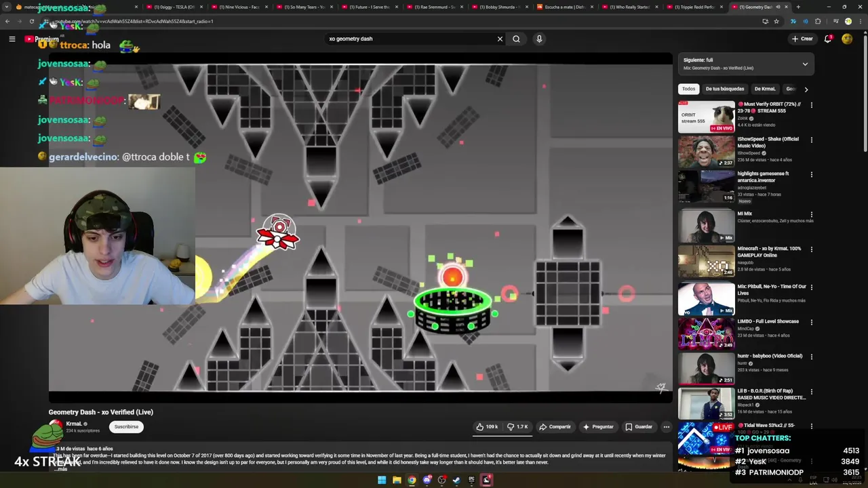
Task: Click the Crear button
Action: [802, 39]
